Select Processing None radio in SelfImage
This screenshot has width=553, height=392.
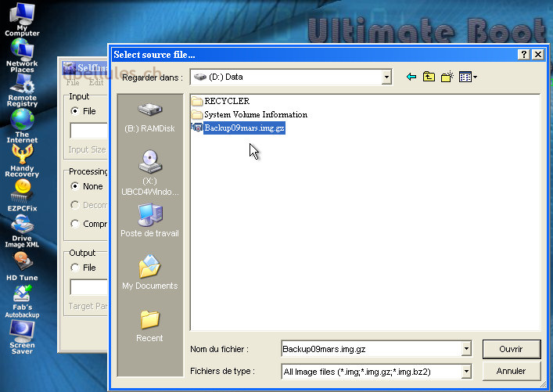pyautogui.click(x=75, y=186)
